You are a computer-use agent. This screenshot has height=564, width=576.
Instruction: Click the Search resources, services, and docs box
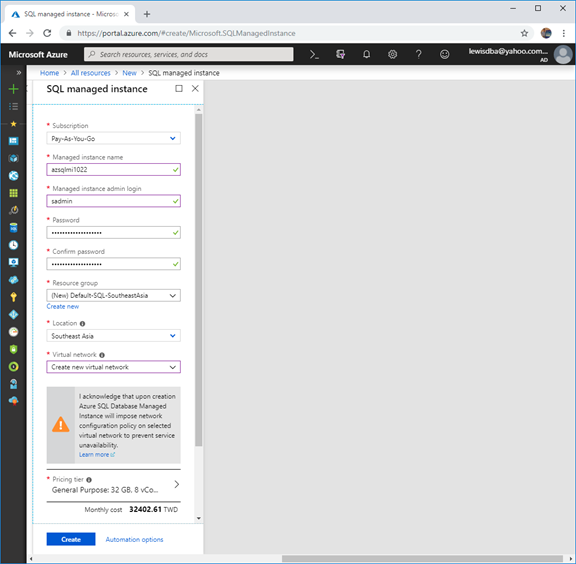click(189, 54)
